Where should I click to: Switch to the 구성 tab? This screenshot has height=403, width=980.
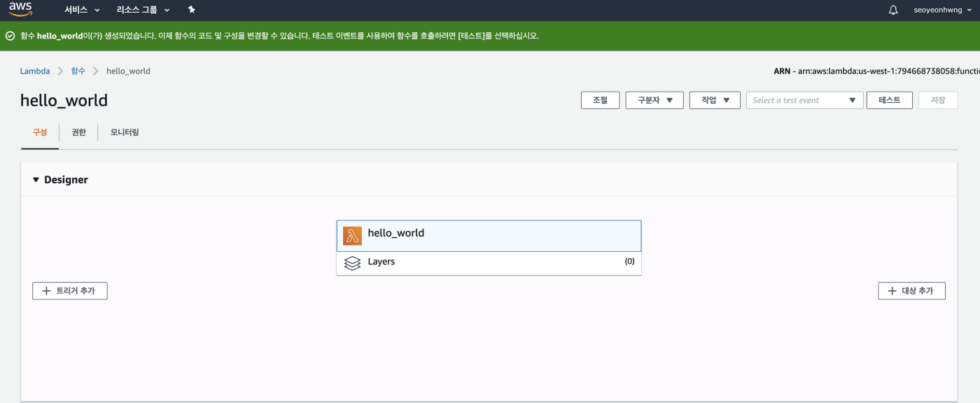click(x=40, y=132)
